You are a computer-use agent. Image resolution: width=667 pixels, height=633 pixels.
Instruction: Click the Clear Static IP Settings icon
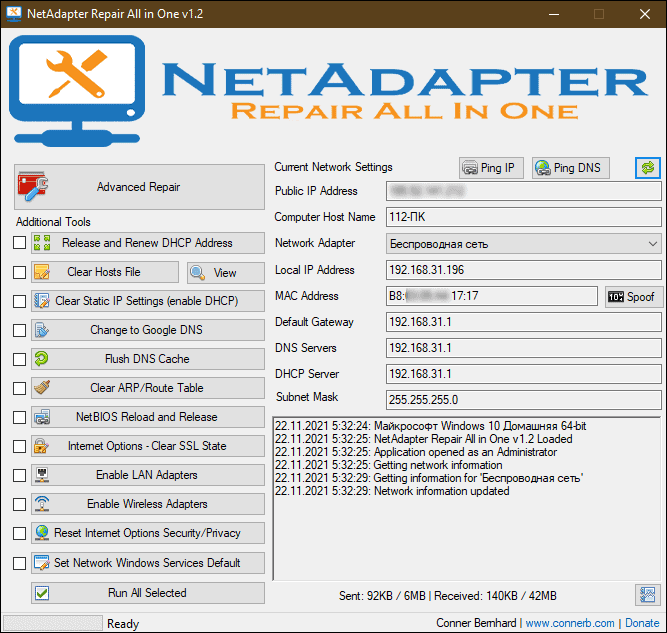click(42, 301)
